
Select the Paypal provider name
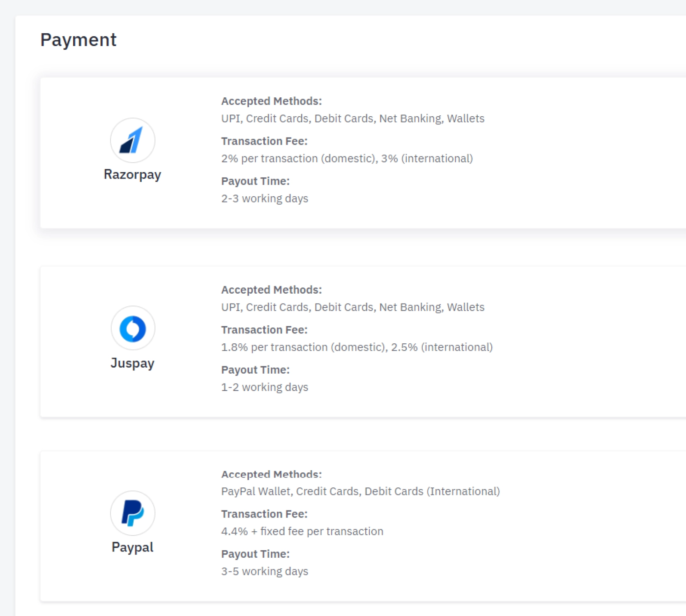click(132, 547)
